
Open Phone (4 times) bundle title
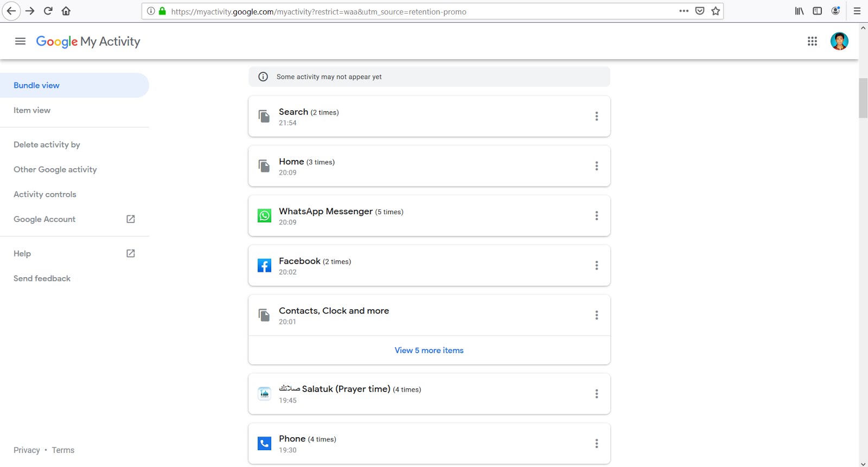pyautogui.click(x=308, y=439)
